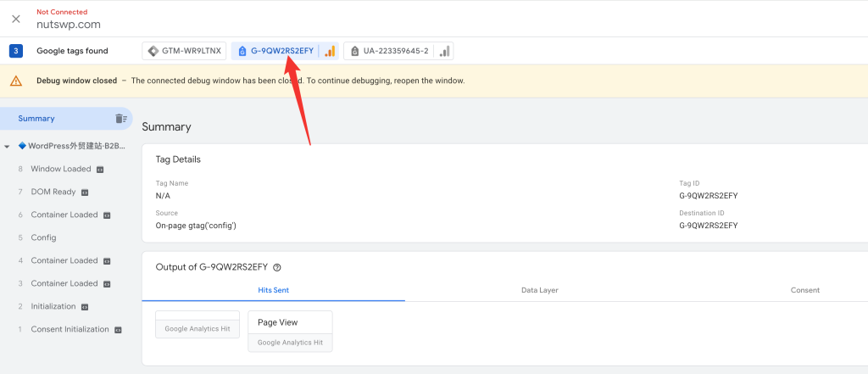Click the Tag ID value G-9QW2RS2EFY
This screenshot has width=868, height=374.
point(708,196)
